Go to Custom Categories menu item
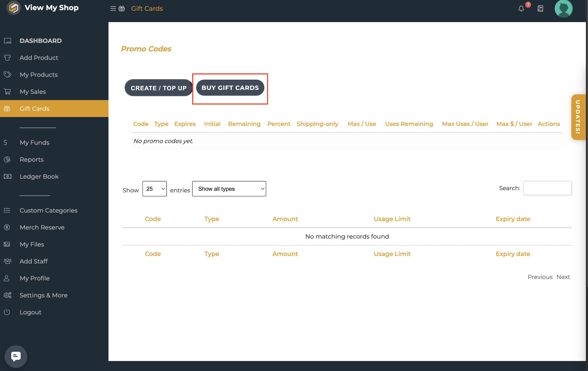The width and height of the screenshot is (588, 371). [48, 210]
